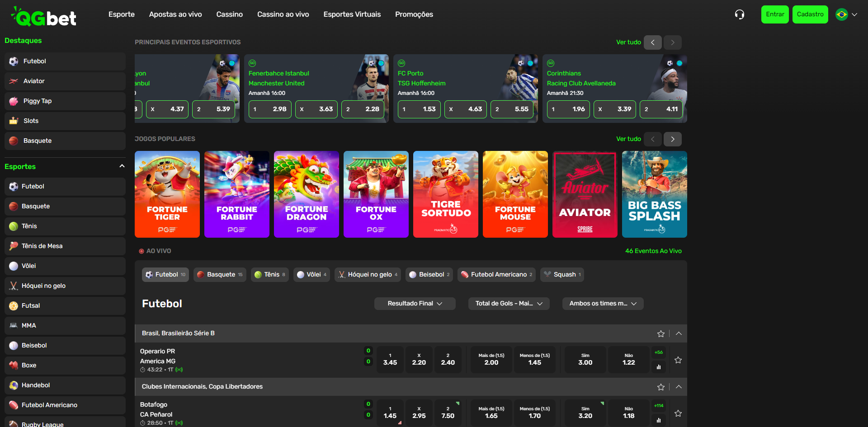Open Basquete in Destaques
The height and width of the screenshot is (427, 868).
click(x=65, y=141)
